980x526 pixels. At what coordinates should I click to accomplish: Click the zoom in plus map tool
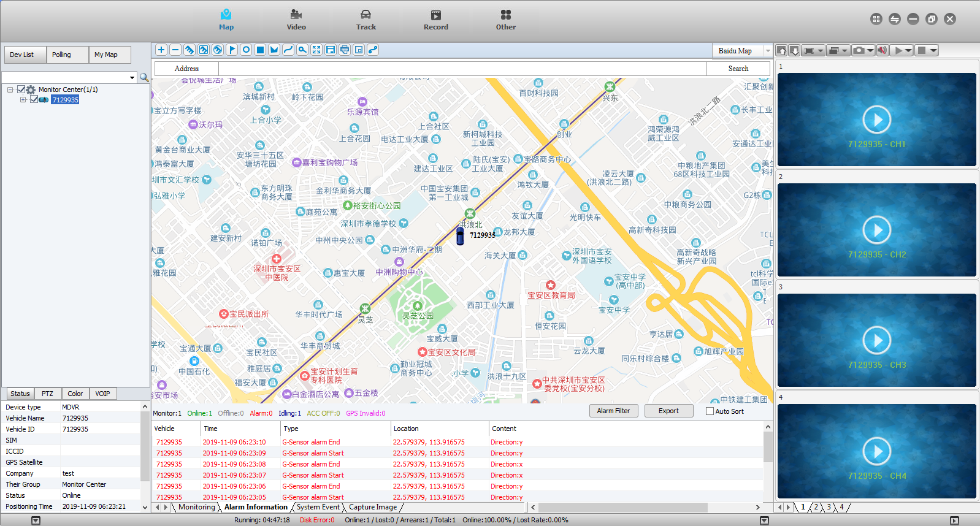(x=161, y=50)
